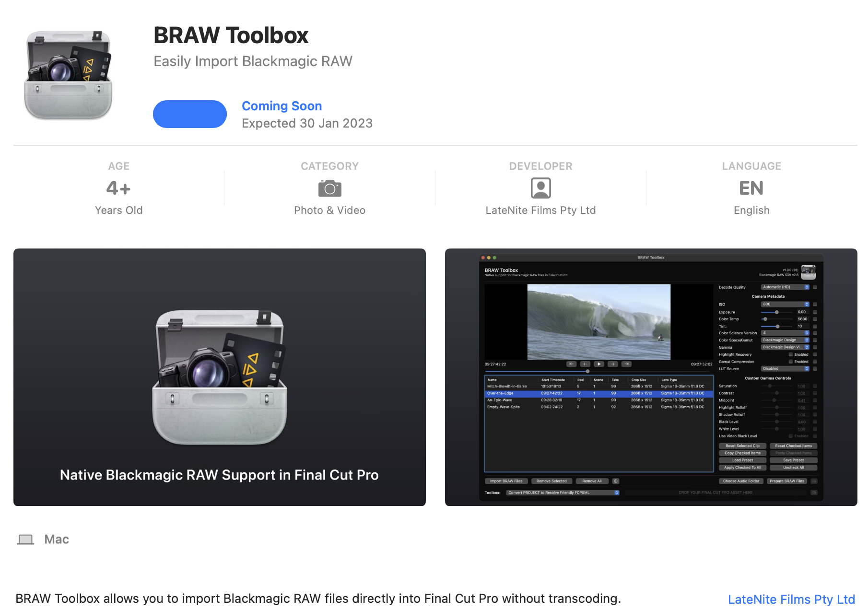Click the Mac platform label
The height and width of the screenshot is (610, 868).
click(x=57, y=540)
